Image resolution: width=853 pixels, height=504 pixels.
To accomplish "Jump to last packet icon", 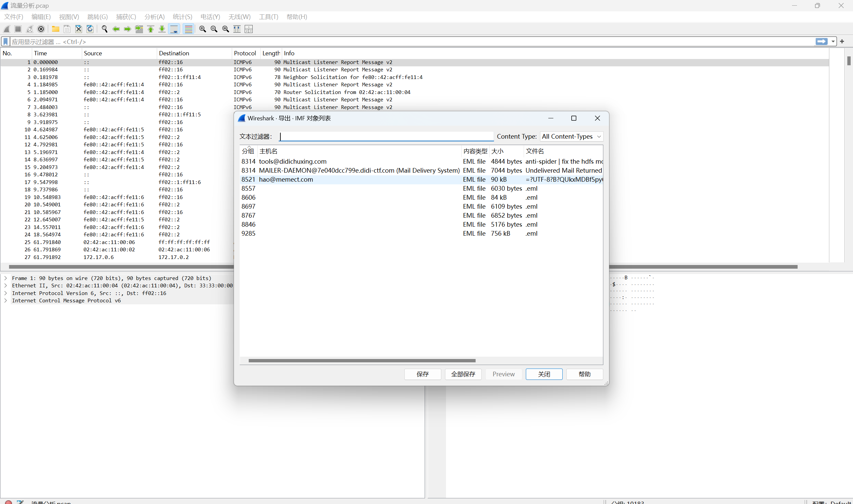I will (x=162, y=29).
